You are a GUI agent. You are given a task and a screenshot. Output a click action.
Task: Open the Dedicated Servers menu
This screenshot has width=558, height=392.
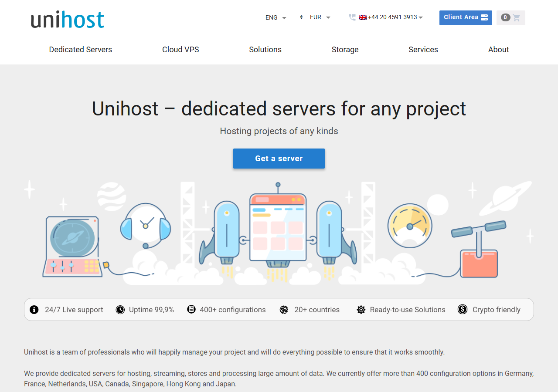(x=81, y=50)
